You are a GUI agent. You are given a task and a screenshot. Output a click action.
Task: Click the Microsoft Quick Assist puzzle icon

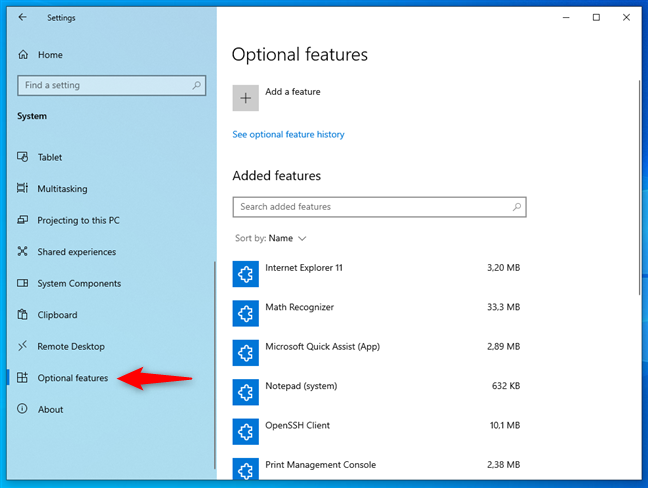[245, 353]
